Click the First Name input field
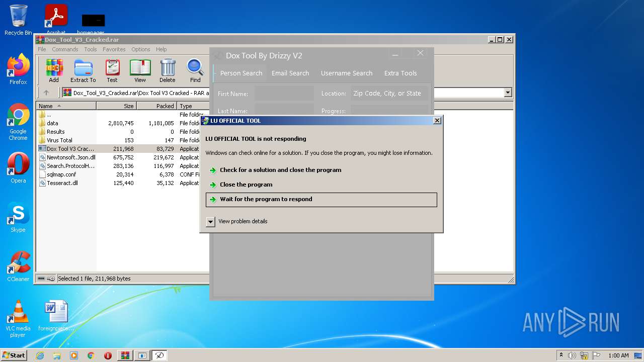 284,94
